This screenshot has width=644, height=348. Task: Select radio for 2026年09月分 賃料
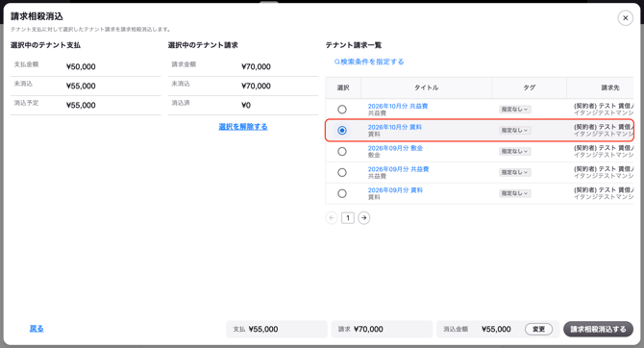(x=342, y=193)
